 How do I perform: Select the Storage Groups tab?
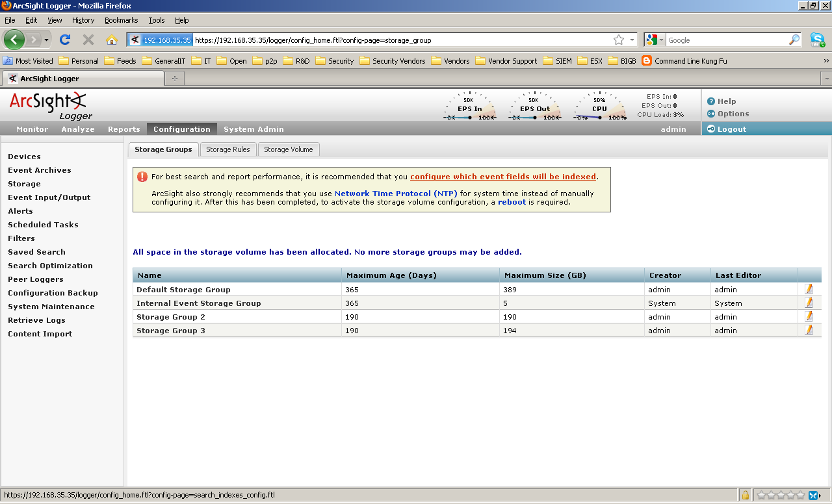[x=163, y=149]
